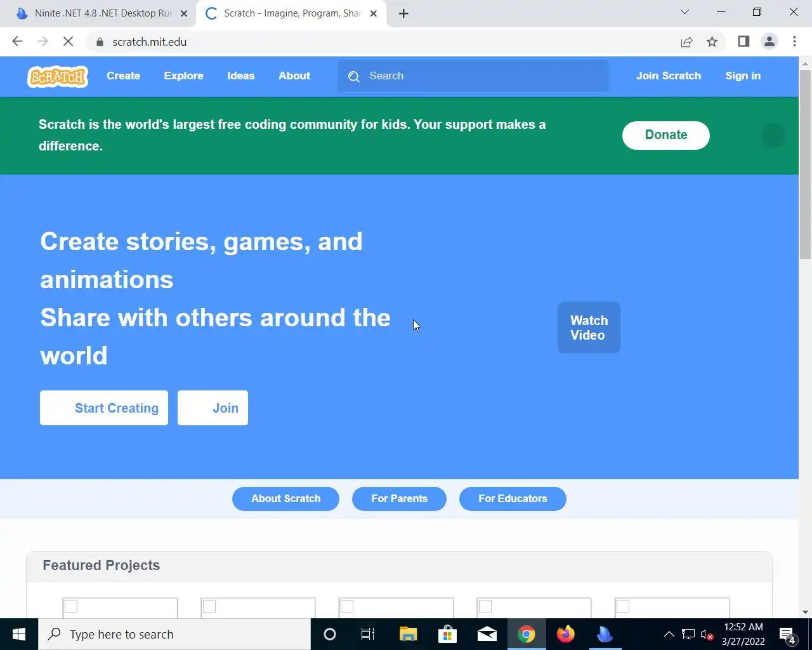The image size is (812, 650).
Task: Open Microsoft Store from taskbar
Action: [x=447, y=634]
